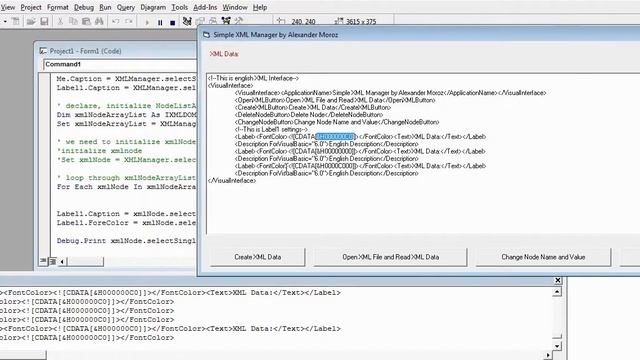Open the Diagram menu
The image size is (640, 360).
tap(153, 7)
